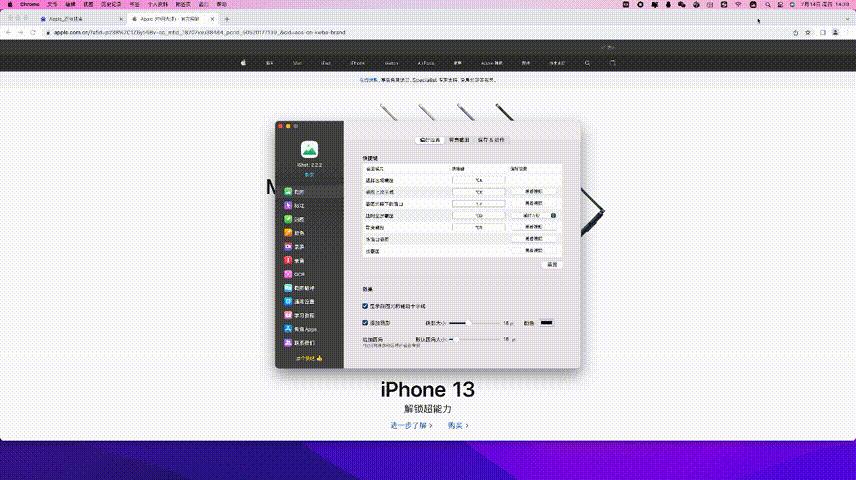The height and width of the screenshot is (480, 856).
Task: Select the green 截图 screenshot item in the iShot sidebar
Action: [309, 192]
